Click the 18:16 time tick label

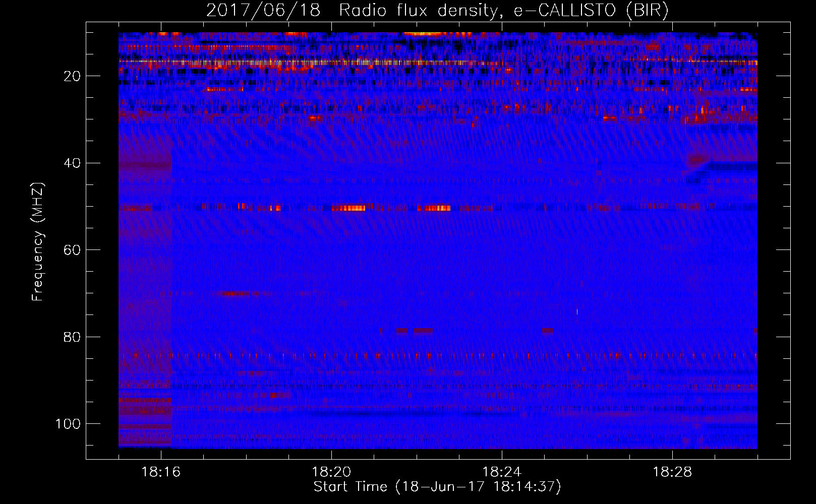pos(161,472)
